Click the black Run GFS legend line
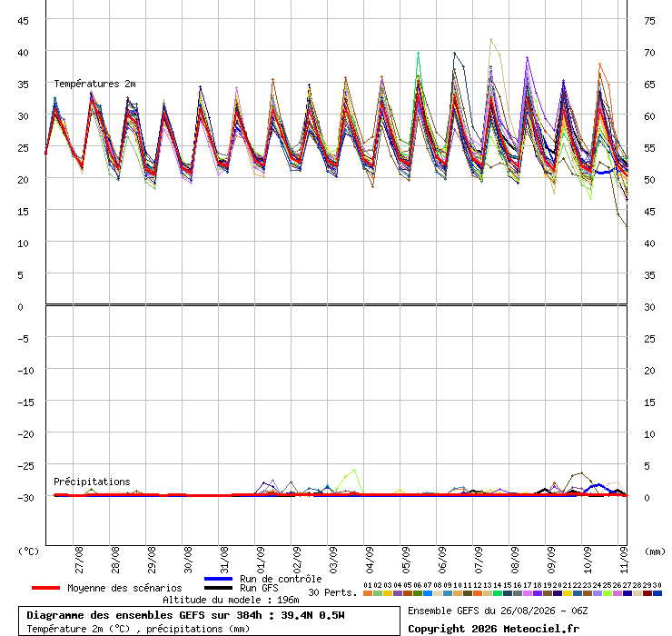 click(219, 588)
